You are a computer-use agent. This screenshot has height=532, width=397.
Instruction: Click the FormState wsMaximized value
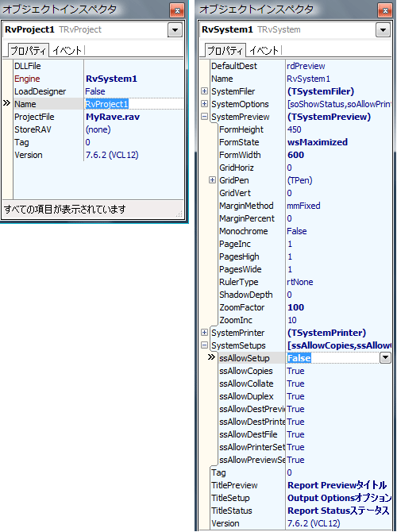318,142
